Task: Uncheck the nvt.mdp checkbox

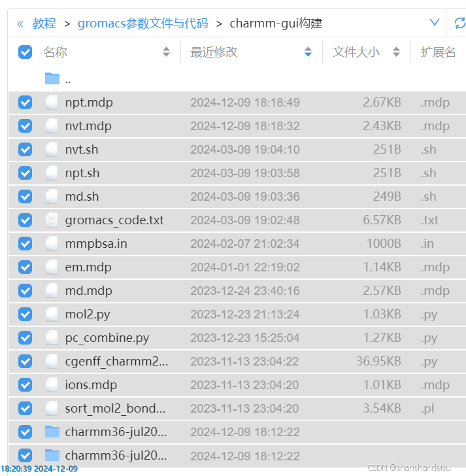Action: [x=25, y=126]
